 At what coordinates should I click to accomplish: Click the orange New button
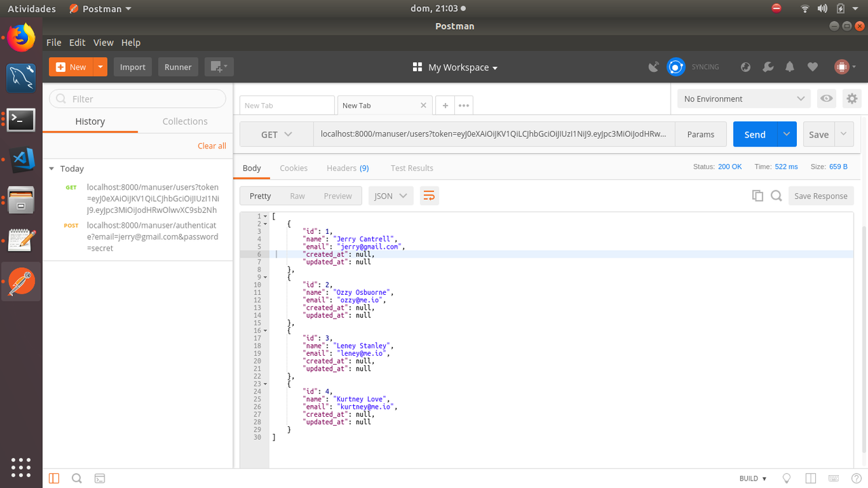pos(71,66)
